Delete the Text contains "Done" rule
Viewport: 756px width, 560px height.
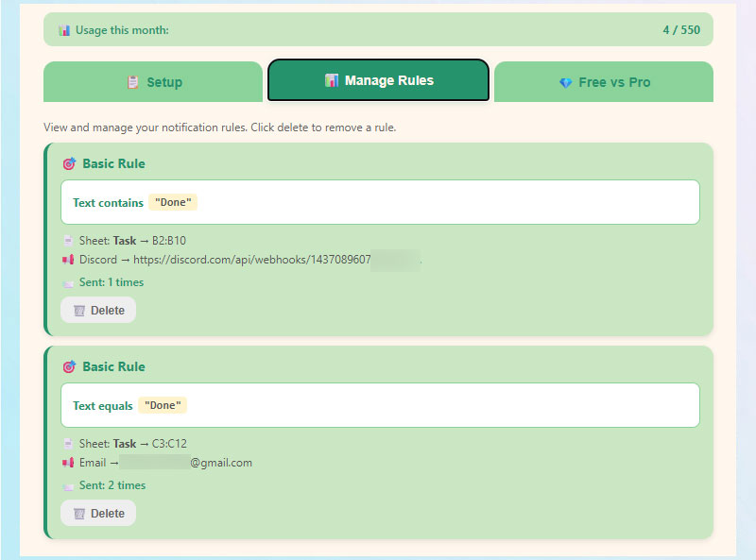click(x=98, y=310)
